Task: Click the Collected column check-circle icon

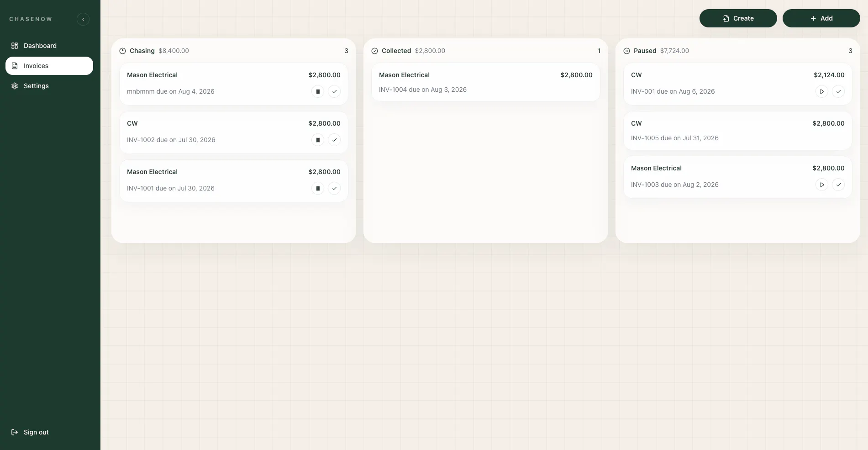Action: click(374, 51)
